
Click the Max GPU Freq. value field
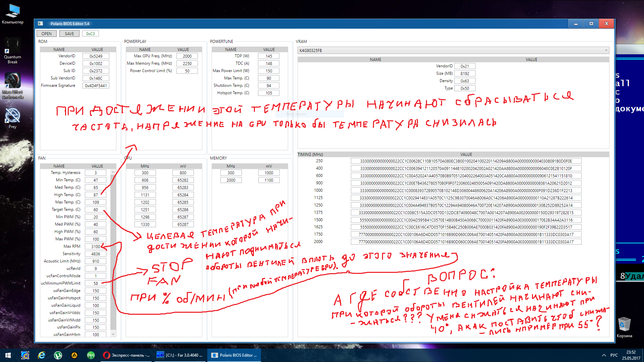coord(187,56)
